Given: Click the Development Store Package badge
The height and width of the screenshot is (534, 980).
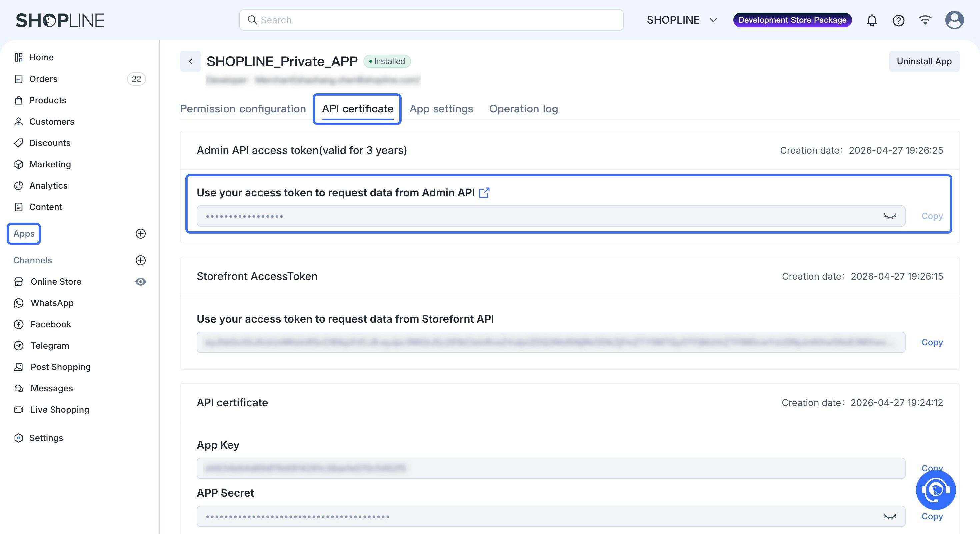Looking at the screenshot, I should 792,20.
